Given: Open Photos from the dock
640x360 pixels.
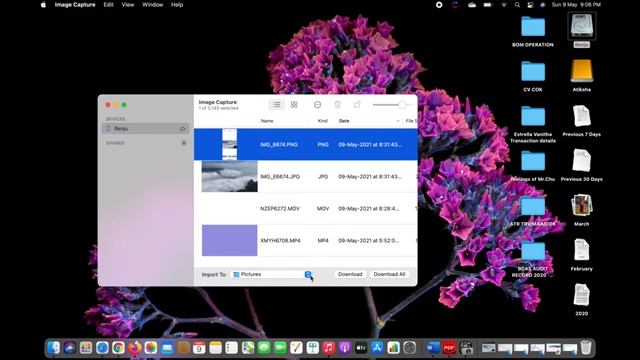Looking at the screenshot, I should [151, 348].
